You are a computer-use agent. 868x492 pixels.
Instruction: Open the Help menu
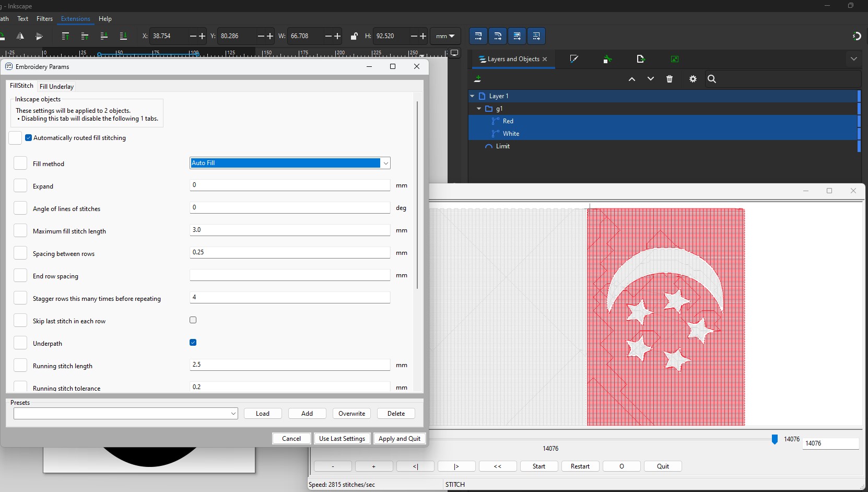105,19
